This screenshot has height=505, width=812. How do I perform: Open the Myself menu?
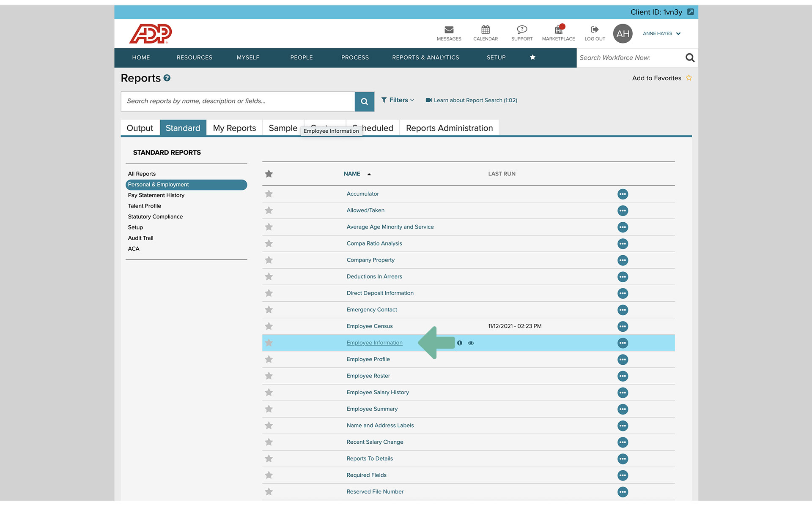point(248,57)
